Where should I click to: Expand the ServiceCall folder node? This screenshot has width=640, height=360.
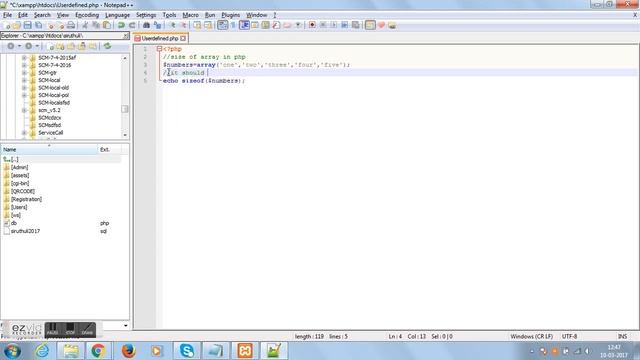coord(24,133)
